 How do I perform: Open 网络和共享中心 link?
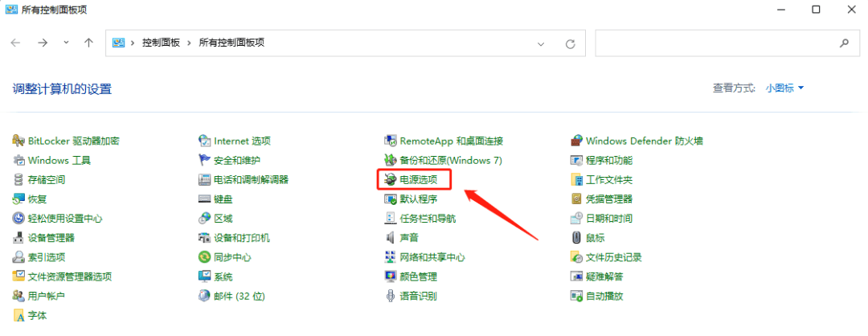coord(432,257)
